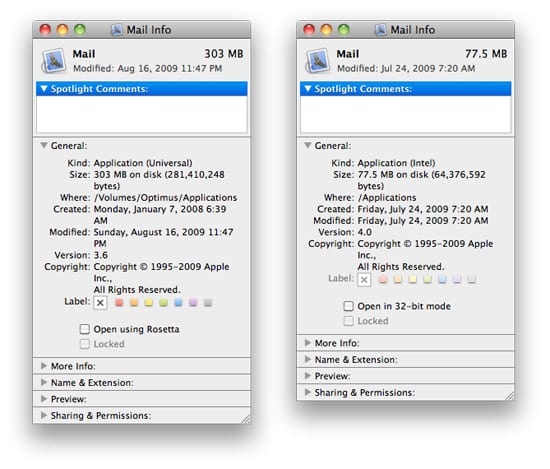Image resolution: width=550 pixels, height=469 pixels.
Task: Collapse General section in left window
Action: pyautogui.click(x=44, y=145)
